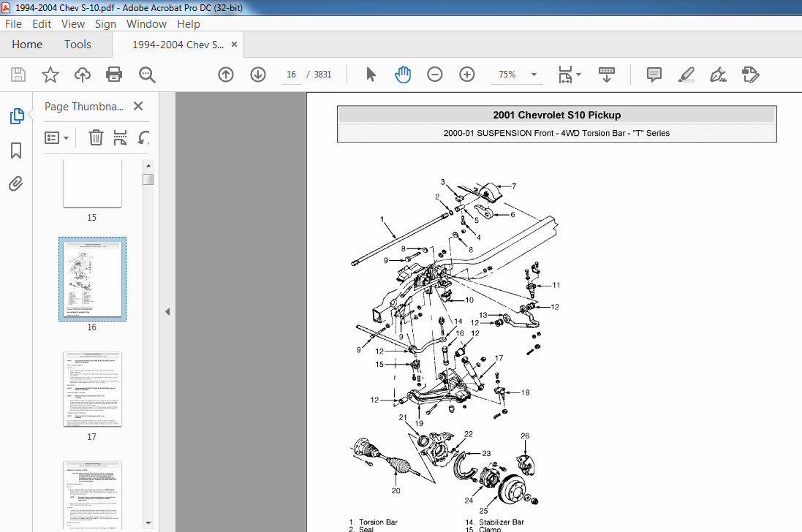This screenshot has height=532, width=802.
Task: Switch to the Tools tab
Action: click(x=77, y=45)
